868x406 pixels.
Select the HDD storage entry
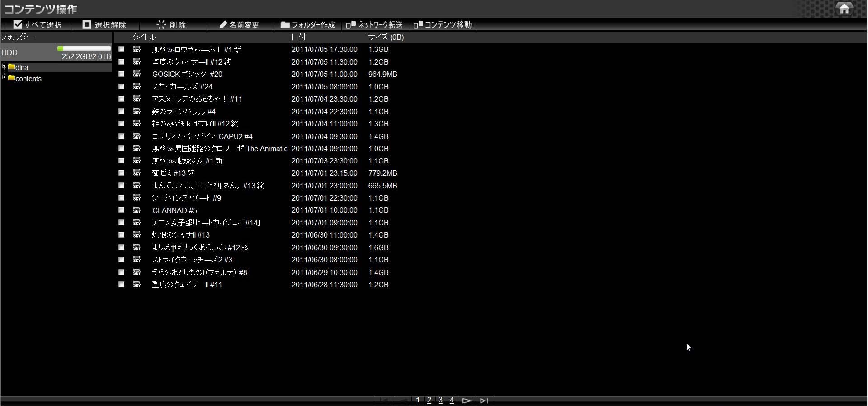click(56, 52)
